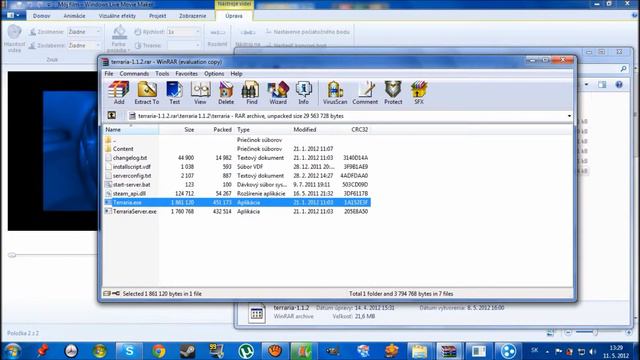This screenshot has width=640, height=360.
Task: Click the Hlasitosť videa icon
Action: [x=14, y=39]
